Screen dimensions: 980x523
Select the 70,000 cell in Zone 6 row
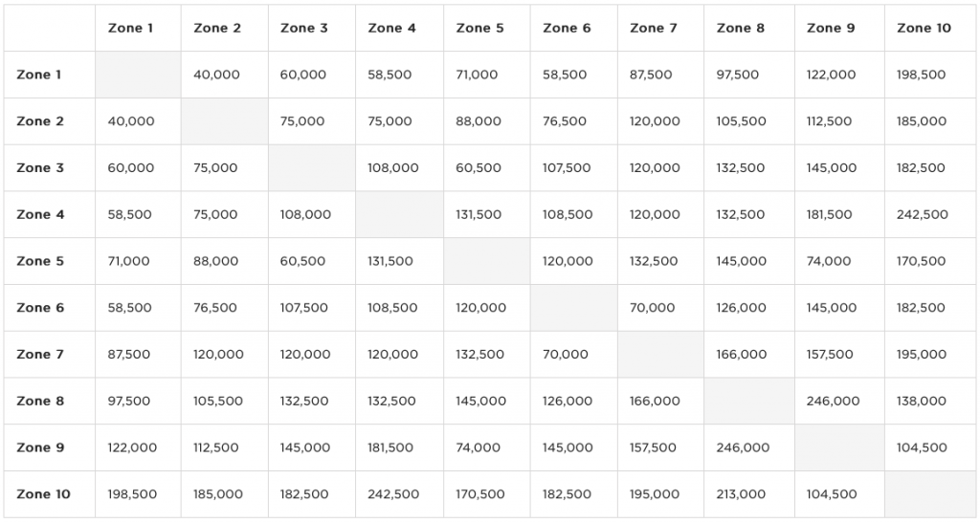pos(652,308)
